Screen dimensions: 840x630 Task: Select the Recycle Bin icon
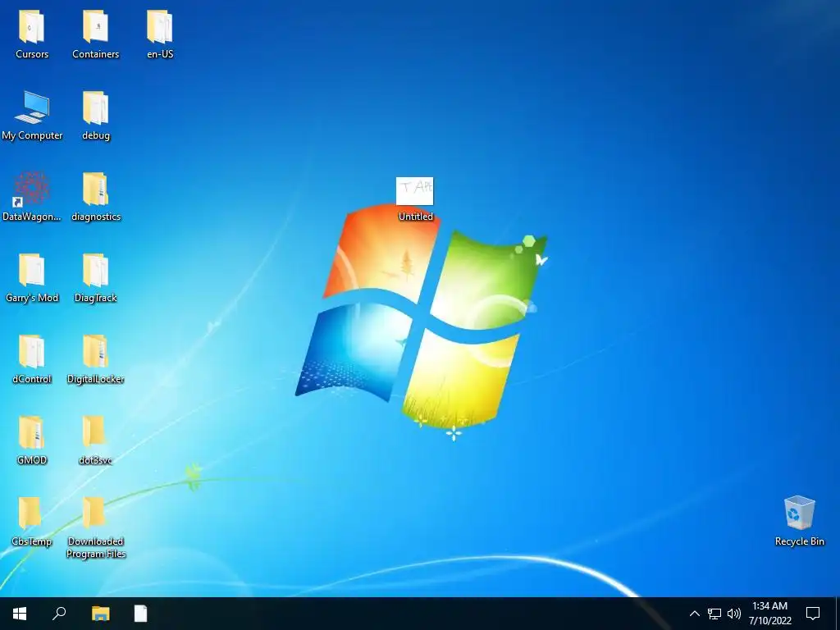pos(799,513)
